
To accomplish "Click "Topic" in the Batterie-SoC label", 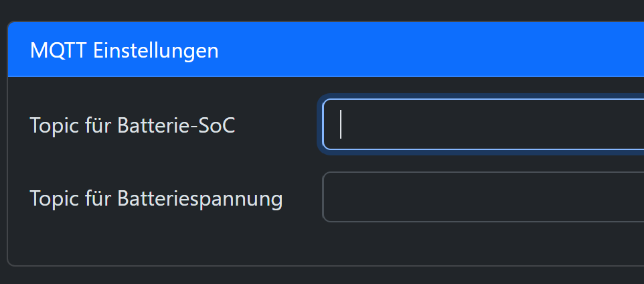I will tap(52, 125).
